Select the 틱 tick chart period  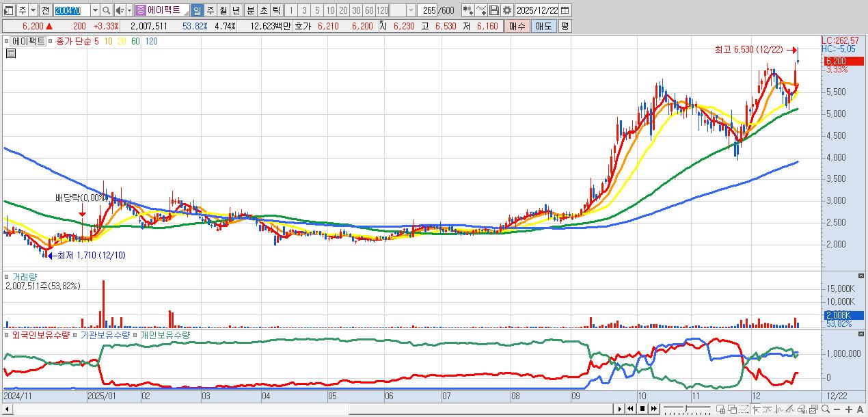click(276, 10)
